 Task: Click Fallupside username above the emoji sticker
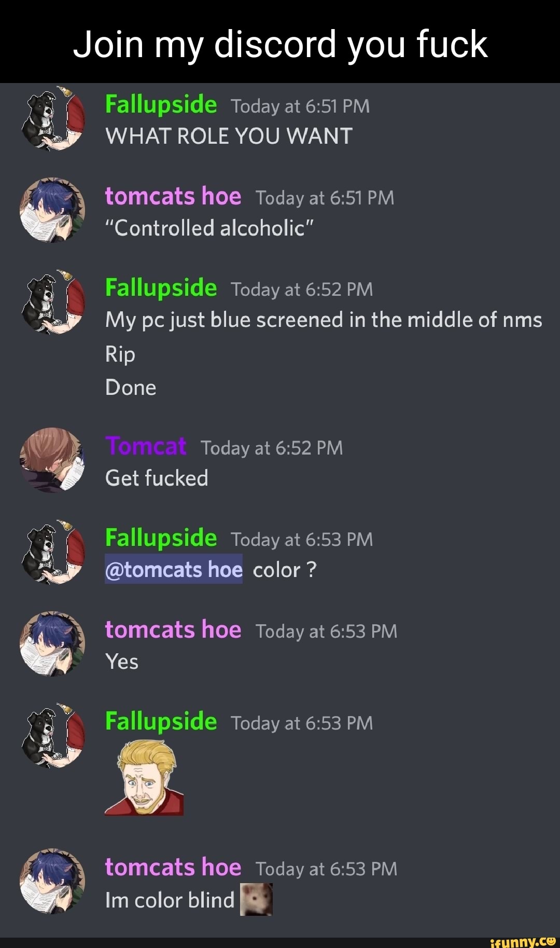click(x=161, y=722)
